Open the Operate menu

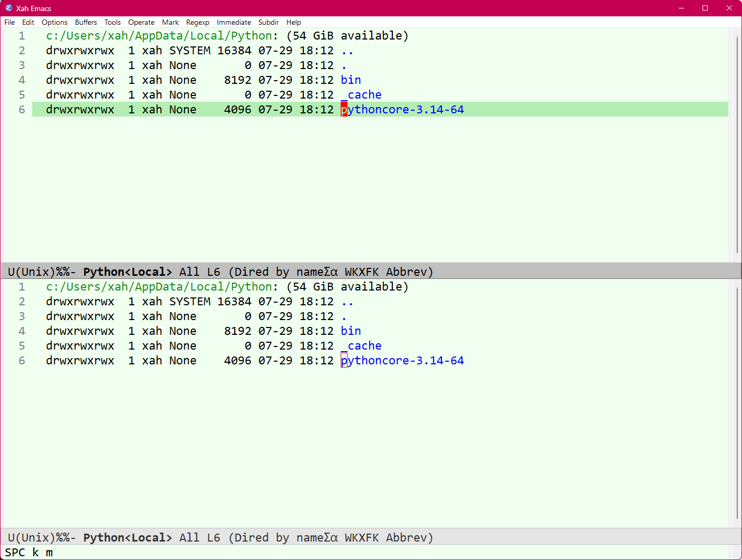tap(141, 22)
